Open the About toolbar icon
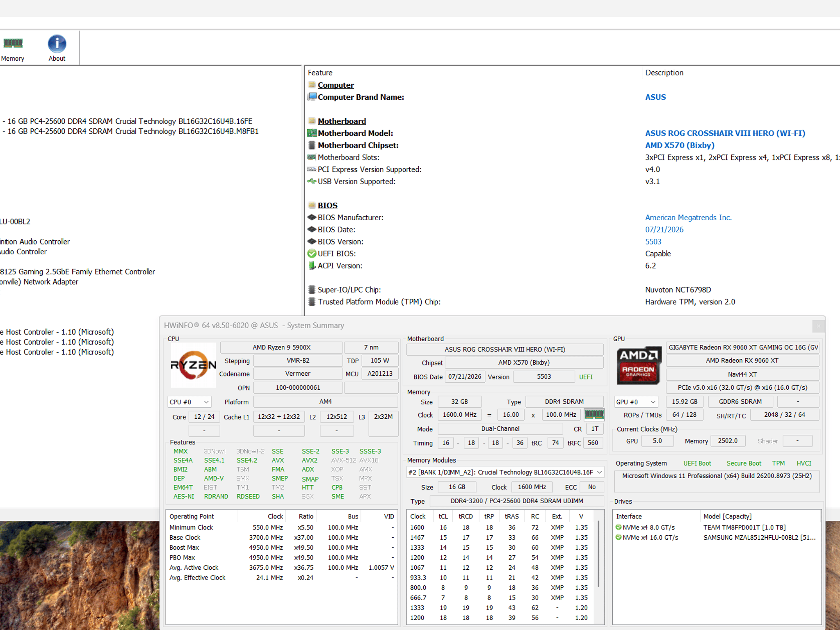The width and height of the screenshot is (840, 630). coord(57,48)
